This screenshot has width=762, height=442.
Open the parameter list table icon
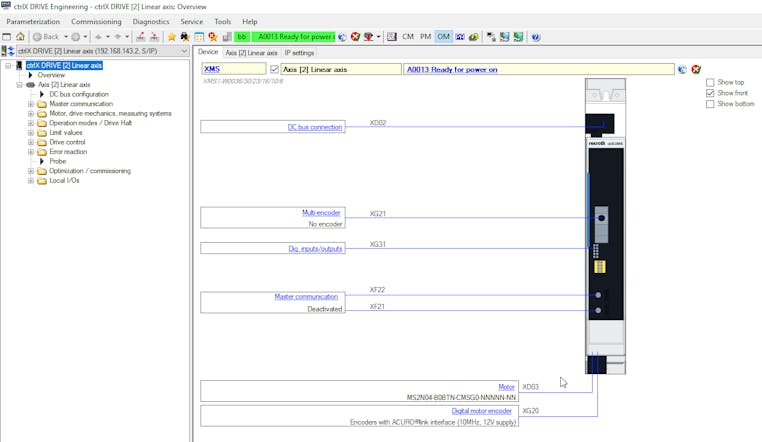(199, 36)
